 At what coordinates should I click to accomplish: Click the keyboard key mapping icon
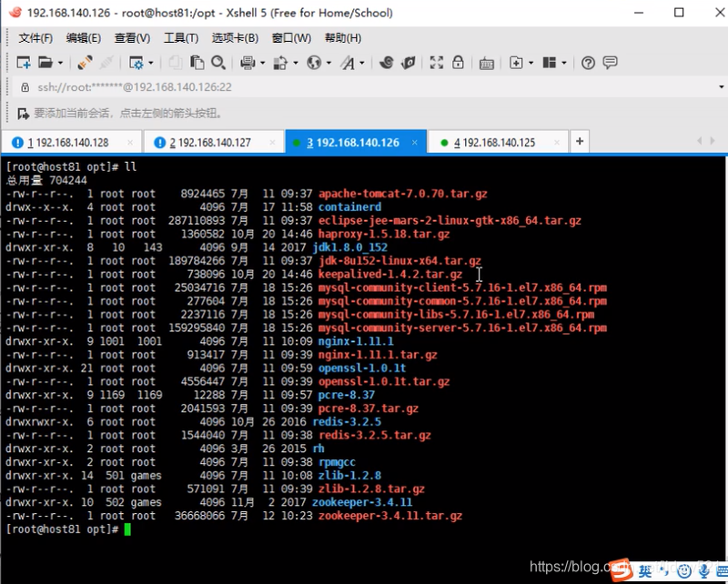click(x=487, y=64)
